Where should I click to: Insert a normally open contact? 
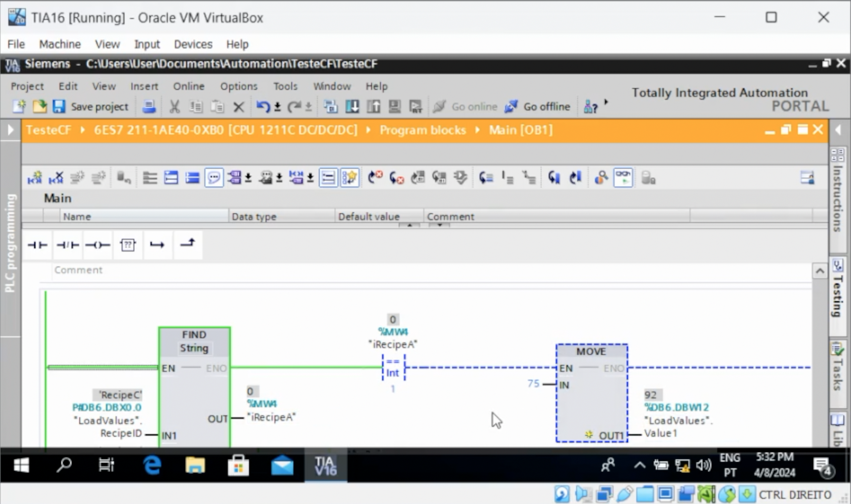[x=37, y=245]
